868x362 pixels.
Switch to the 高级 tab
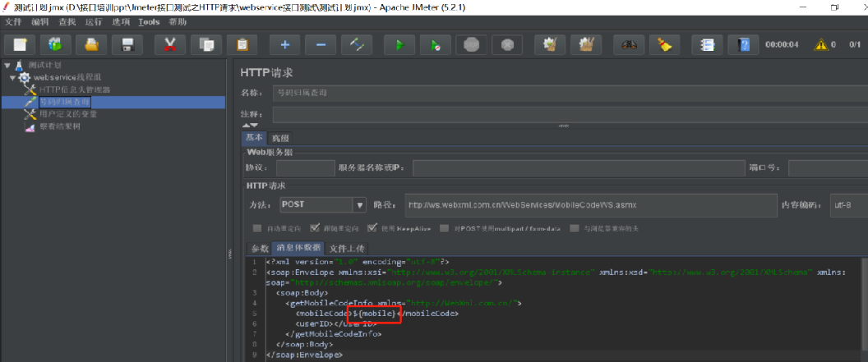[x=280, y=138]
